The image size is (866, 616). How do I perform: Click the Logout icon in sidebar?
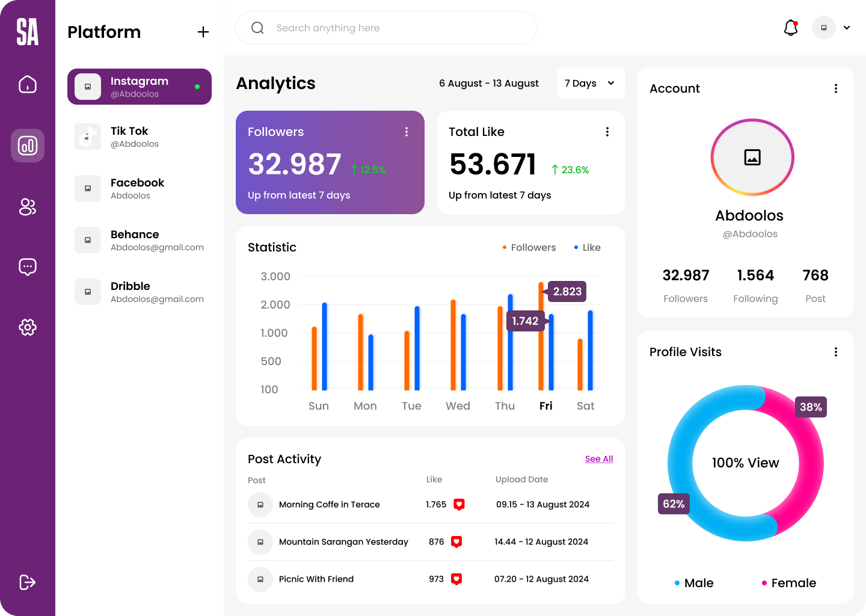click(28, 582)
